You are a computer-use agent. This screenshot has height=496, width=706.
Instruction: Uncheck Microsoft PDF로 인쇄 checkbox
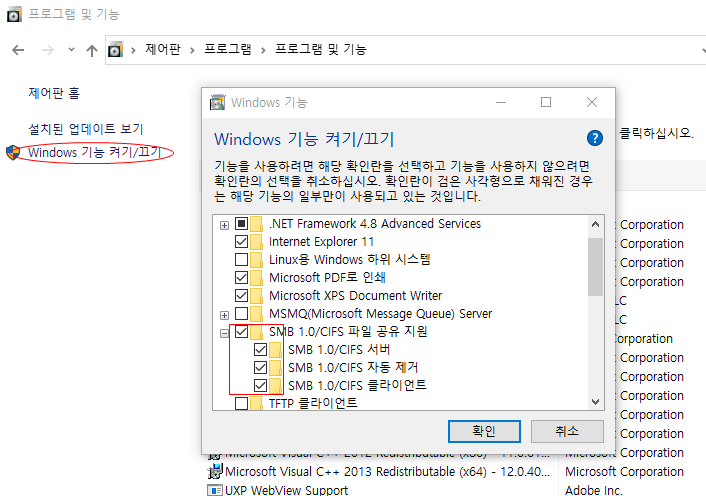tap(241, 277)
